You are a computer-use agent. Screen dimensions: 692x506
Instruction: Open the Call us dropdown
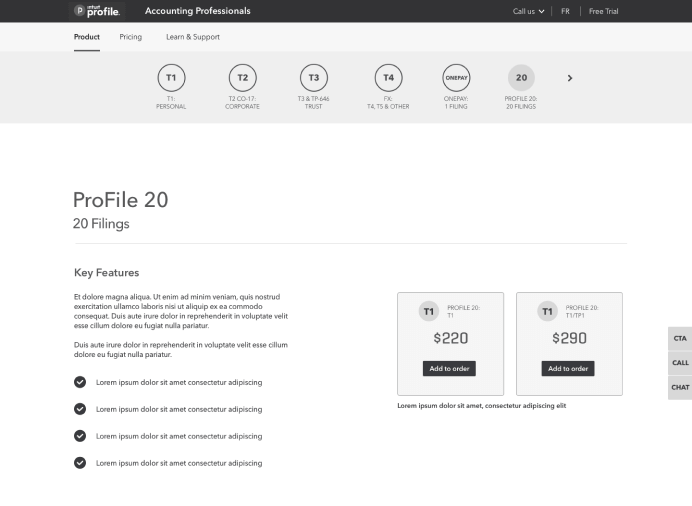coord(528,11)
